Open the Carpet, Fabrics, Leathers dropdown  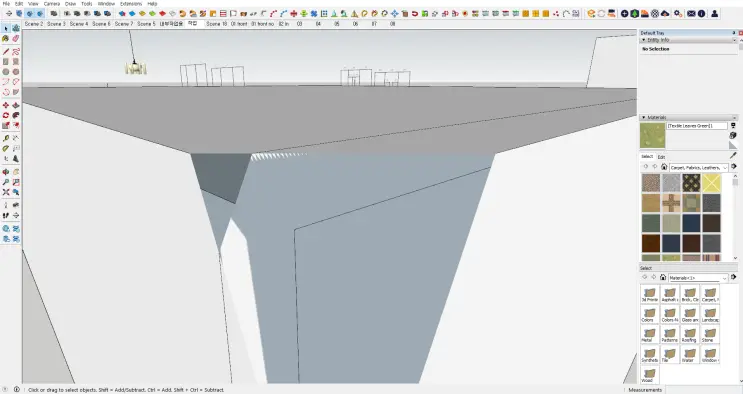click(x=698, y=167)
